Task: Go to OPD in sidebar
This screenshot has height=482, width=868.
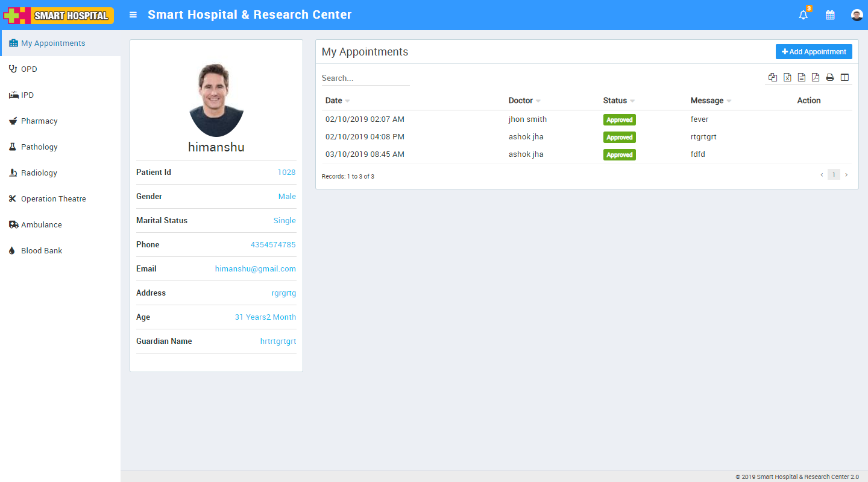Action: 29,69
